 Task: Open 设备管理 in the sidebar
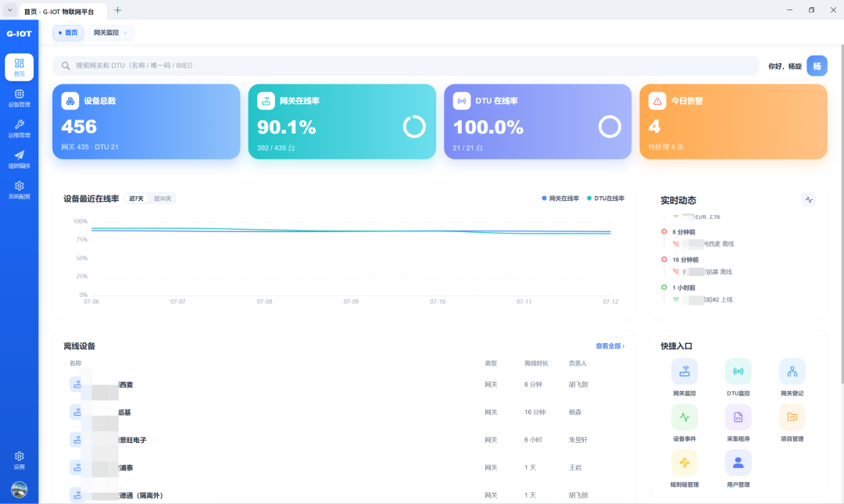pyautogui.click(x=20, y=98)
